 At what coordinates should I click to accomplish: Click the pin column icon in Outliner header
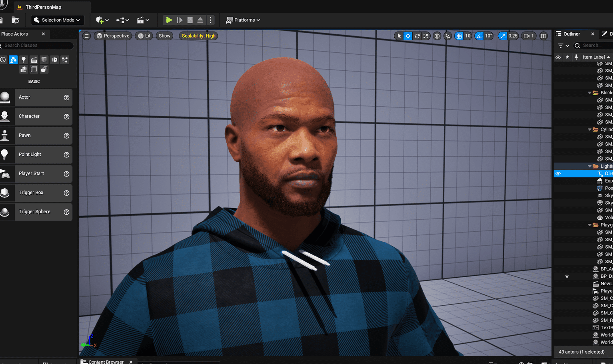click(x=576, y=57)
